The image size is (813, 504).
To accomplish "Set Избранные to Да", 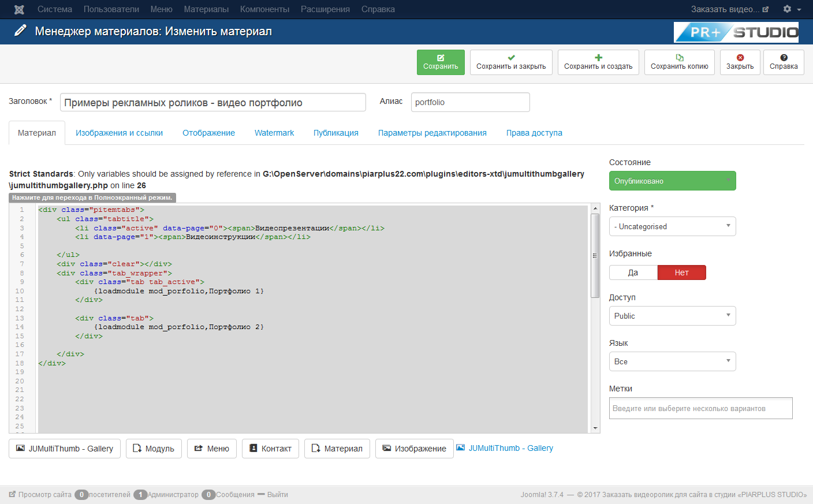I will coord(633,272).
